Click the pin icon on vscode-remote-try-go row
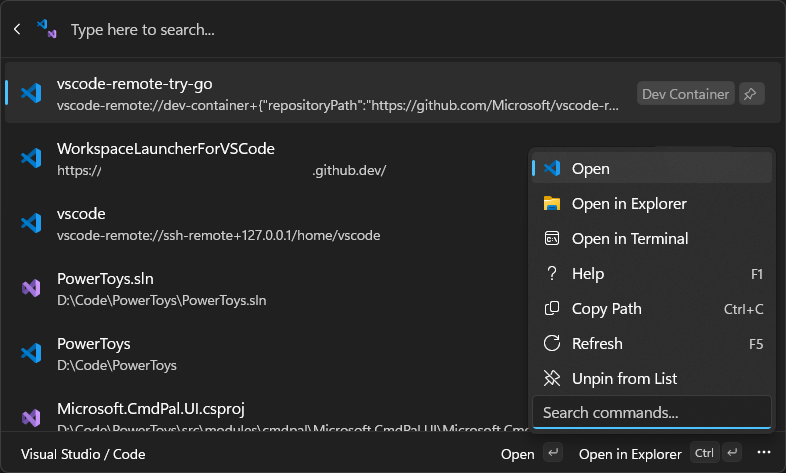Screen dimensions: 786x473 [x=750, y=94]
